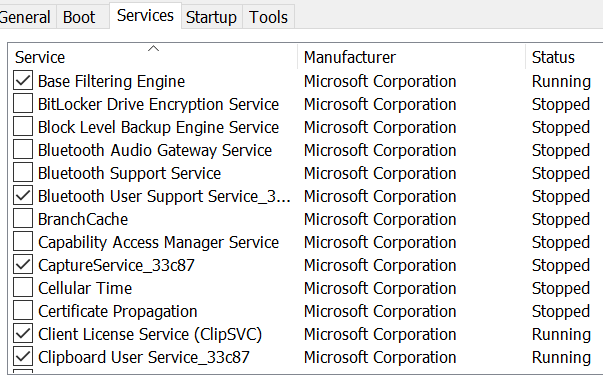Click Stopped status of Cellular Time row
Viewport: 603px width, 375px height.
point(561,288)
